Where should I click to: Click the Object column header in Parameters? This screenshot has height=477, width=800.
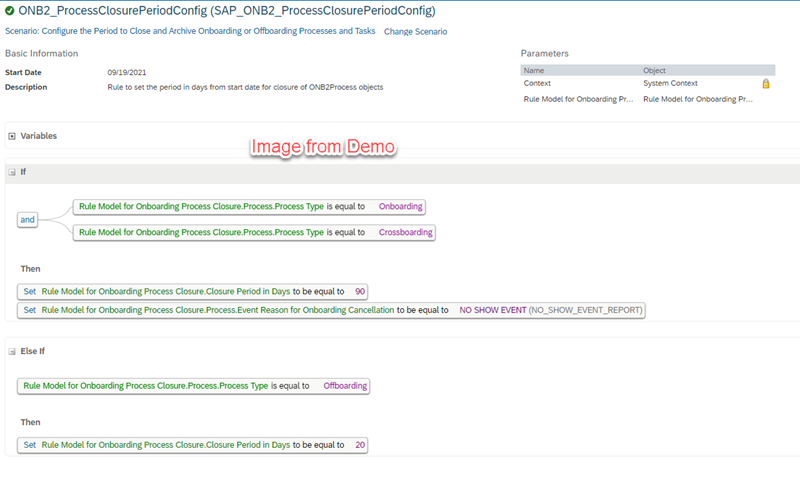point(654,70)
